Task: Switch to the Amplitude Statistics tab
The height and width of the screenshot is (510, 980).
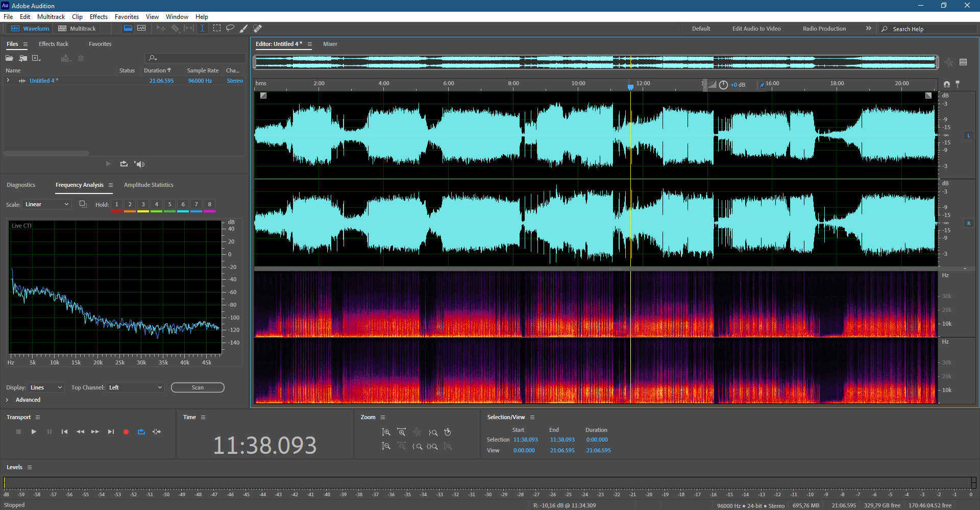Action: tap(149, 185)
